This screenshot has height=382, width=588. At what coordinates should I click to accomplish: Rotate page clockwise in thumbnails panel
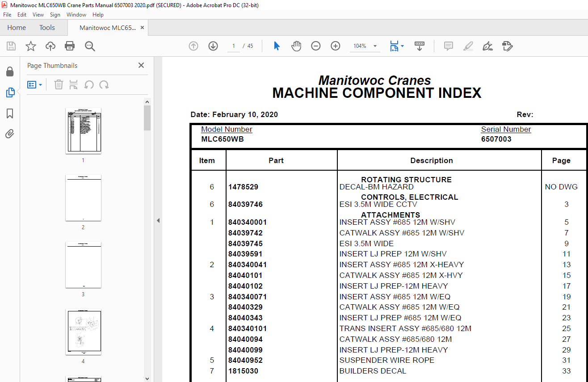(x=104, y=84)
